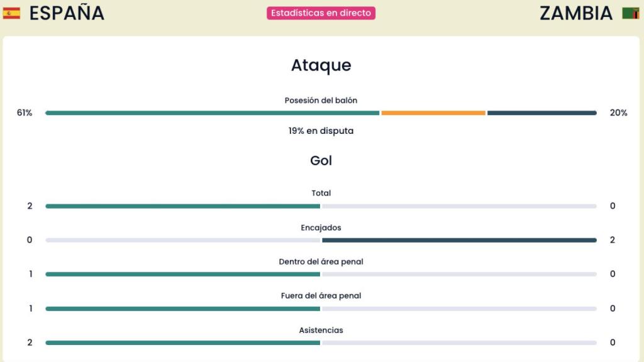Click the Ataque section heading

[321, 65]
